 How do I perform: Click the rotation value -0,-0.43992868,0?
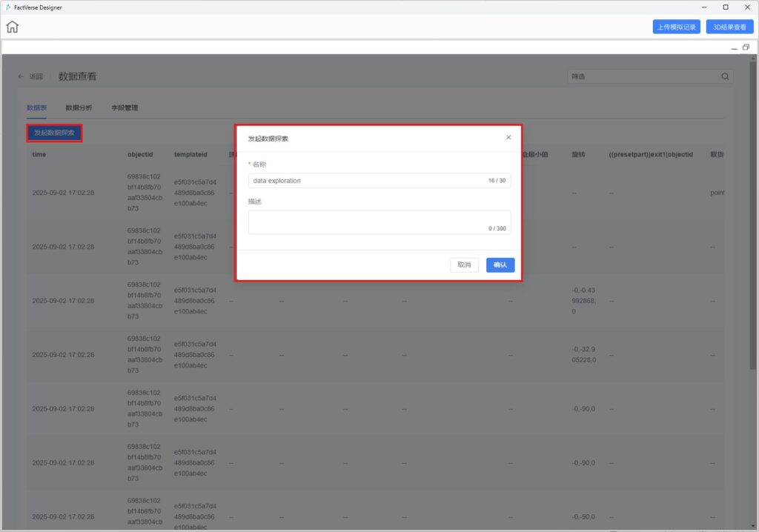pyautogui.click(x=584, y=301)
